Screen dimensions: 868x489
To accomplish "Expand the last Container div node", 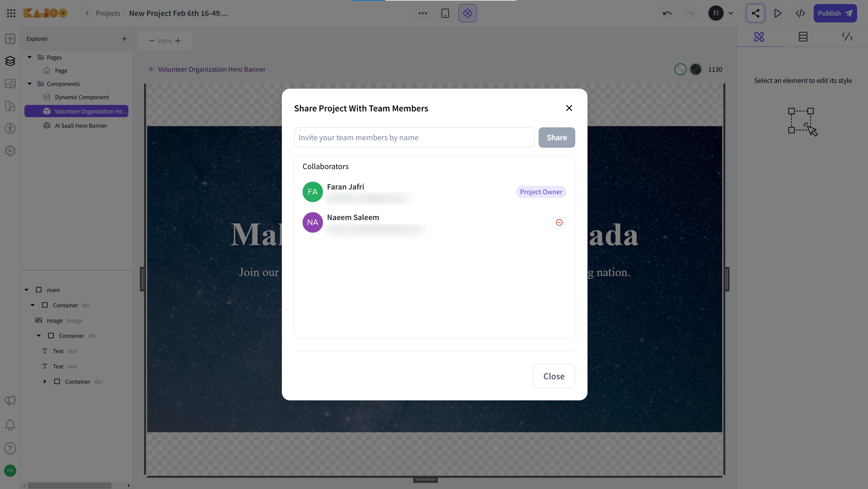I will pos(45,381).
